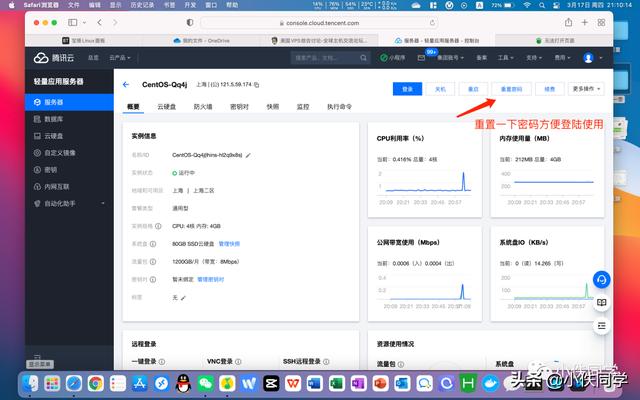
Task: Click info icon next to 密钥对 label
Action: point(153,280)
